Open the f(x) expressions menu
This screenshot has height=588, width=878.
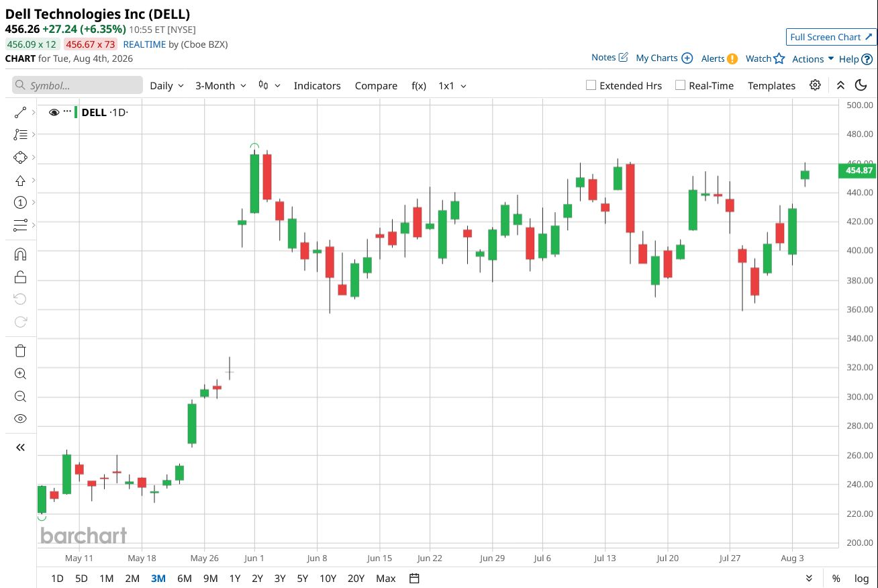(x=419, y=85)
